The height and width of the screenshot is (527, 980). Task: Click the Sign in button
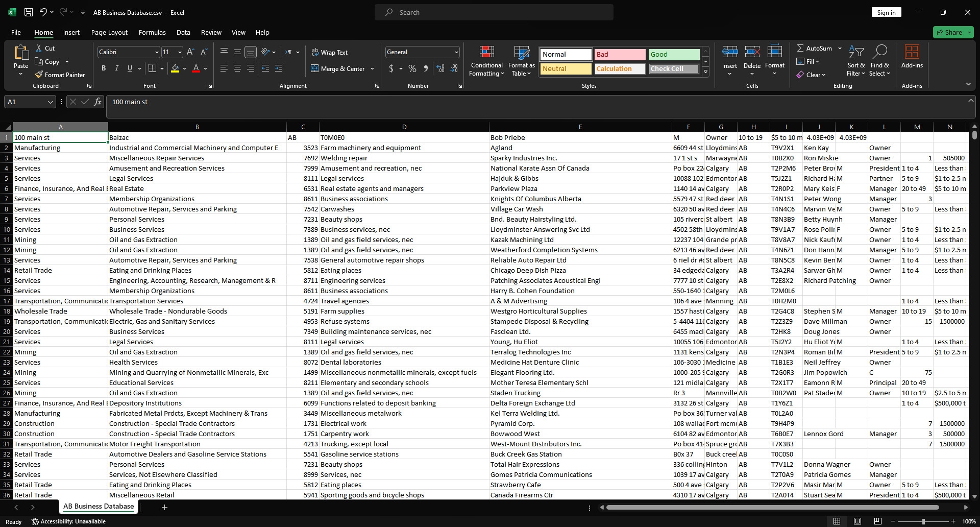click(886, 12)
